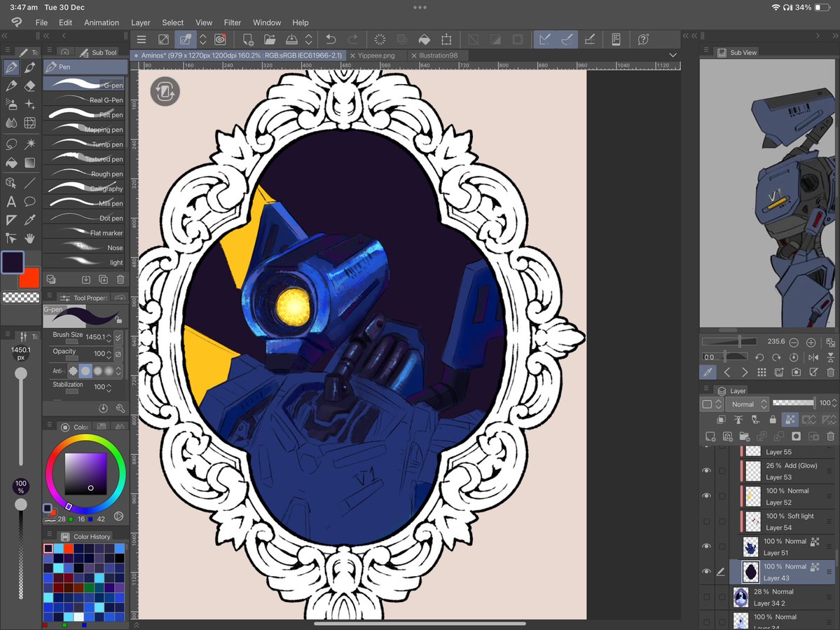Image resolution: width=840 pixels, height=630 pixels.
Task: Adjust layer opacity 100 stepper
Action: [x=834, y=403]
